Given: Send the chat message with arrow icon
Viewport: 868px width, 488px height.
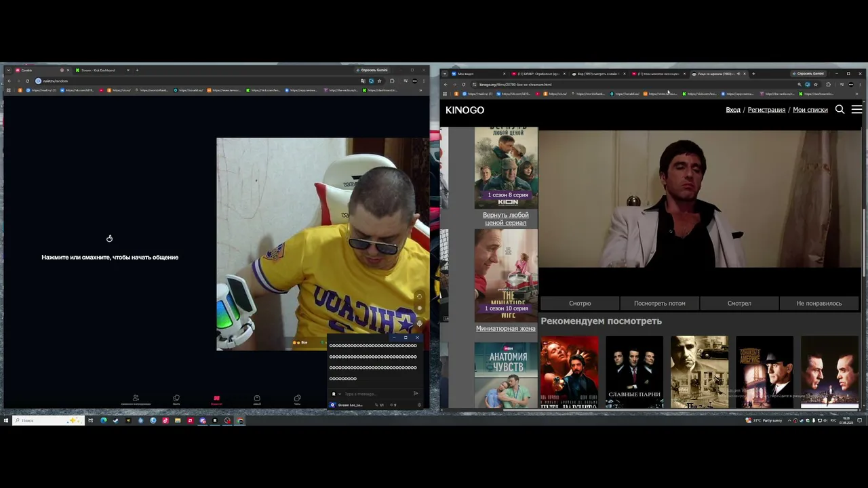Looking at the screenshot, I should pyautogui.click(x=416, y=394).
